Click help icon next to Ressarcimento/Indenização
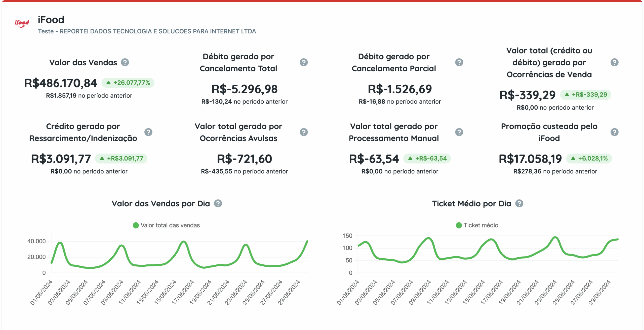644x330 pixels. 148,132
